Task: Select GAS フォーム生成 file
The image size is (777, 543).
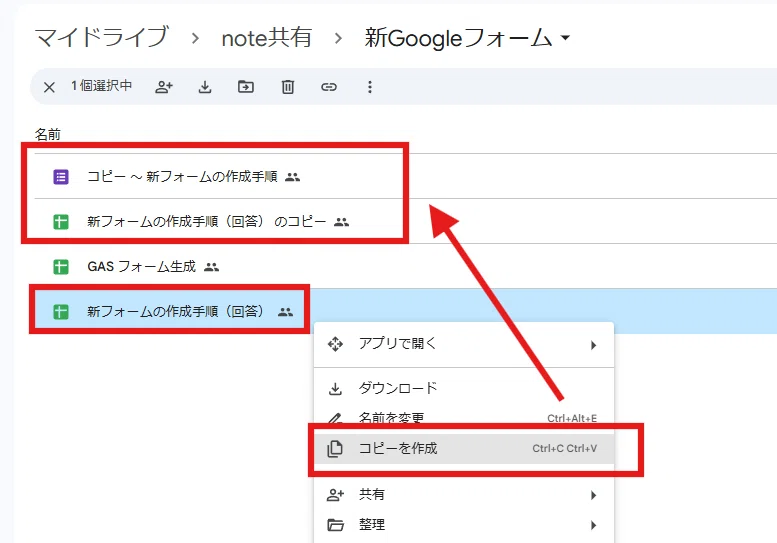Action: tap(141, 267)
